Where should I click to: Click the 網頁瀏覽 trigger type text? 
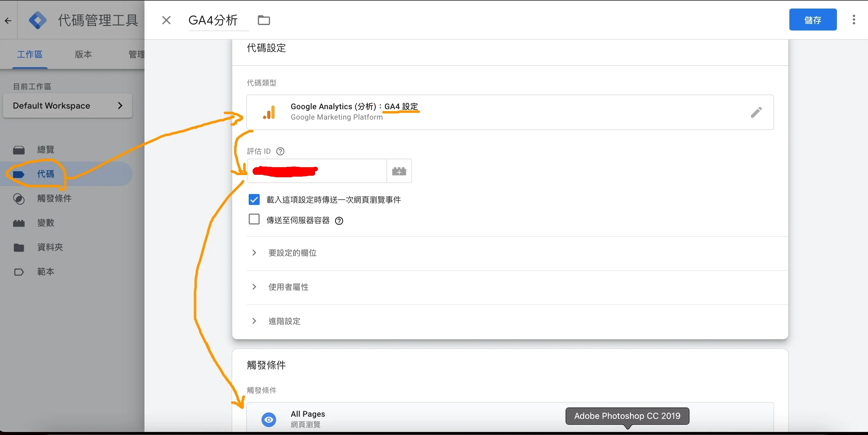(x=305, y=425)
